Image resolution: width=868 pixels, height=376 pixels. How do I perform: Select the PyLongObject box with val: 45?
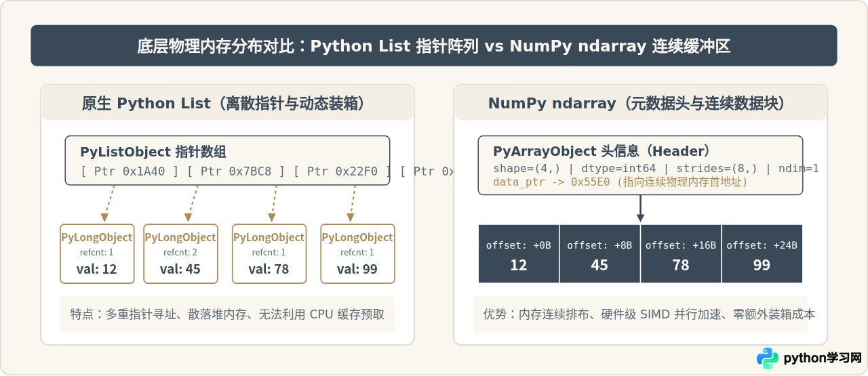tap(180, 253)
